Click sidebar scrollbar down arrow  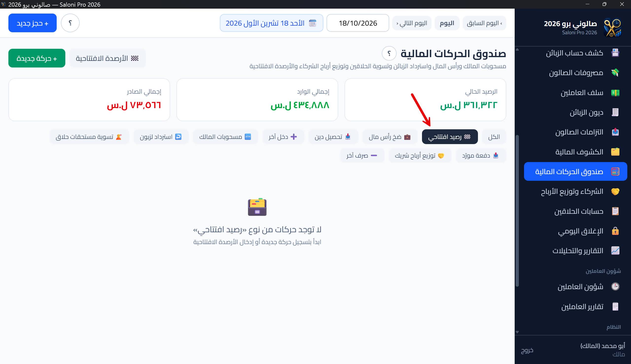pyautogui.click(x=517, y=332)
